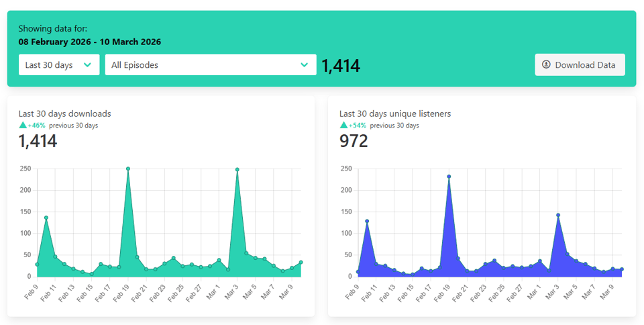Click the chevron arrow in All Episodes selector
644x325 pixels.
[305, 65]
